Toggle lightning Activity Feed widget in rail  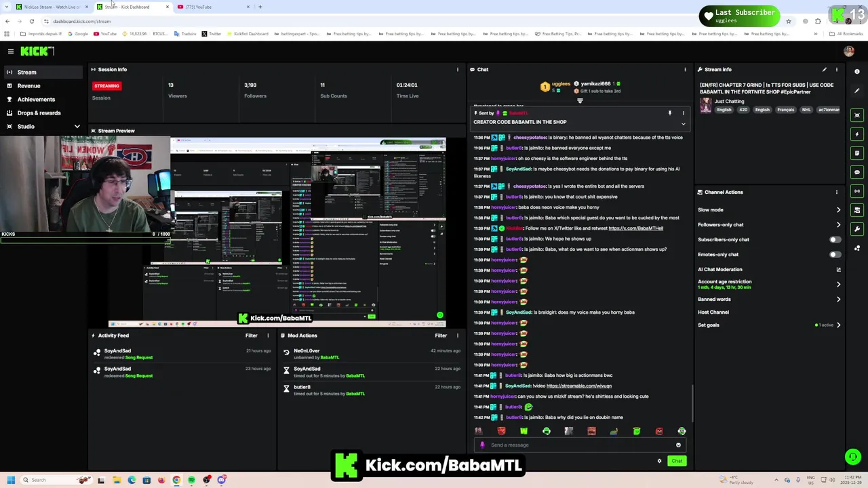click(857, 134)
